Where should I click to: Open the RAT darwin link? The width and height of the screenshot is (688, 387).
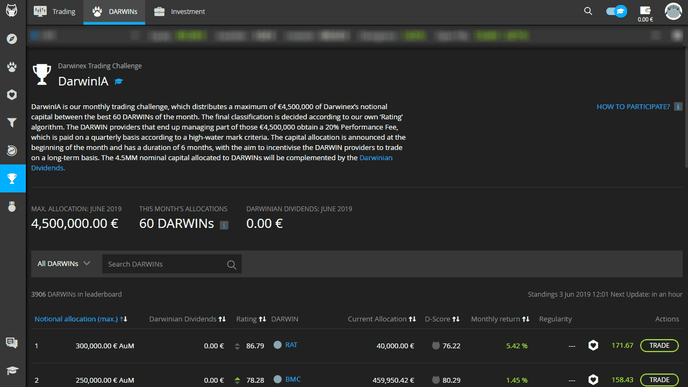coord(291,345)
